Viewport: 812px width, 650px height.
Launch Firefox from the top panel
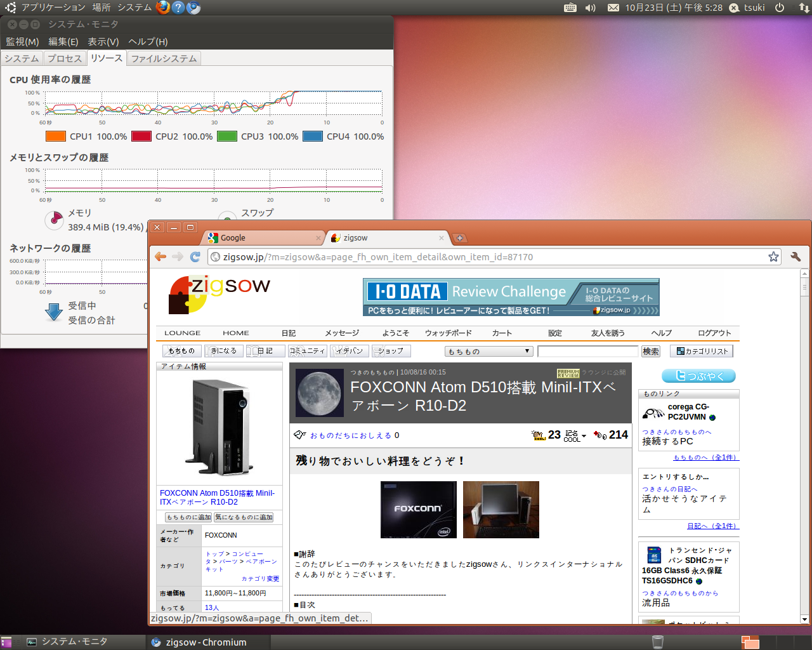(163, 8)
